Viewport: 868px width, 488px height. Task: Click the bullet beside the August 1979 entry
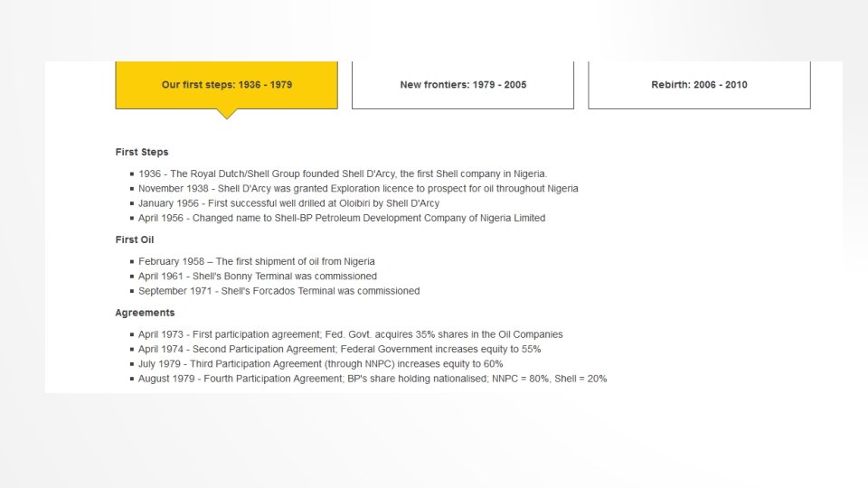point(132,379)
